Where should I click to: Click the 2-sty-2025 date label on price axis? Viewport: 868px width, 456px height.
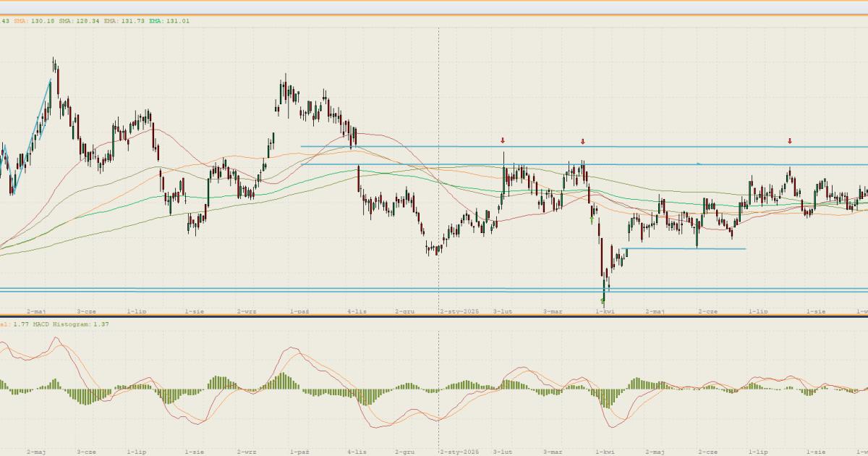point(460,311)
